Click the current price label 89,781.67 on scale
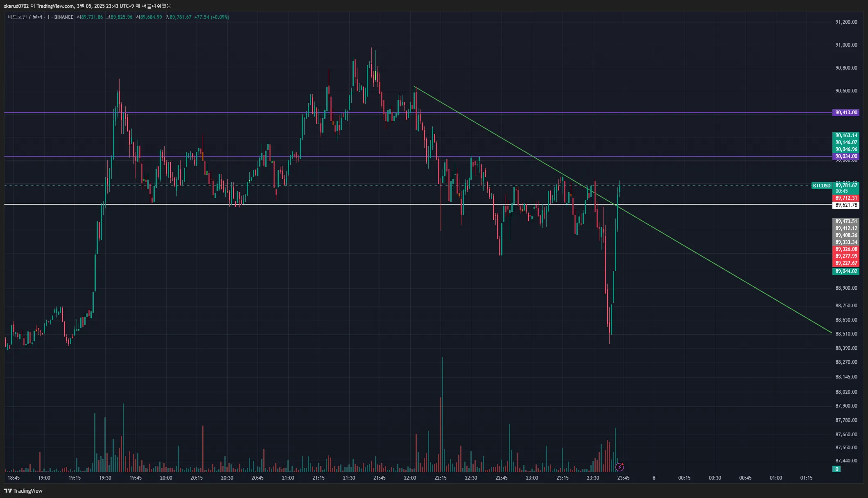 846,185
